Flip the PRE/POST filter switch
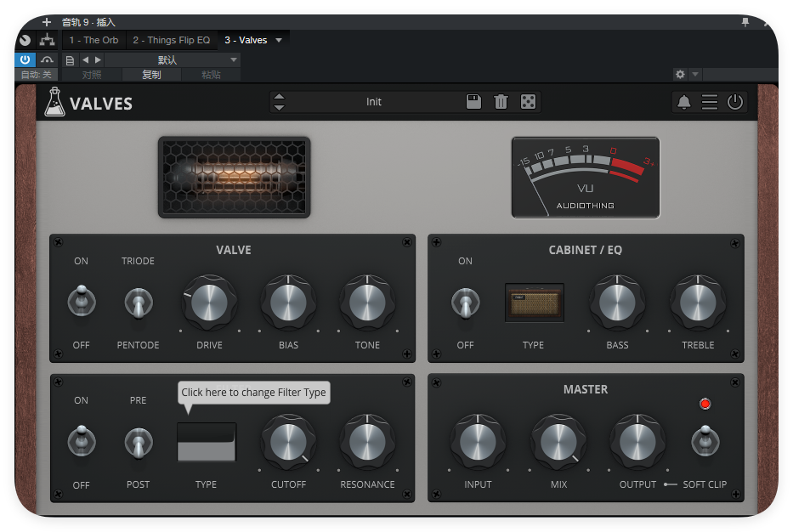 pyautogui.click(x=138, y=443)
